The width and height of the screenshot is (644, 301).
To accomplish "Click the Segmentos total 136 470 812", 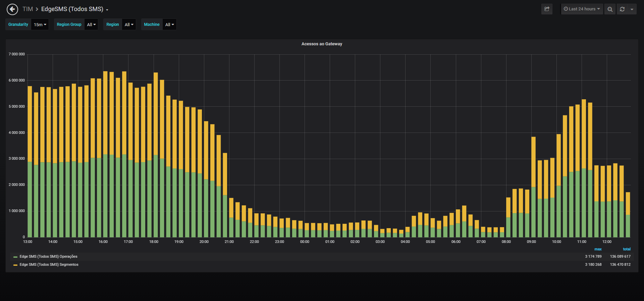I will (620, 264).
